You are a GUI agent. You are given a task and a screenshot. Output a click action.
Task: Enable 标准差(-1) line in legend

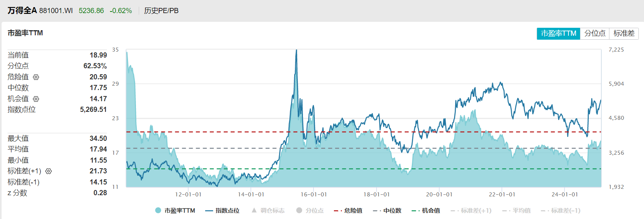[x=561, y=211]
